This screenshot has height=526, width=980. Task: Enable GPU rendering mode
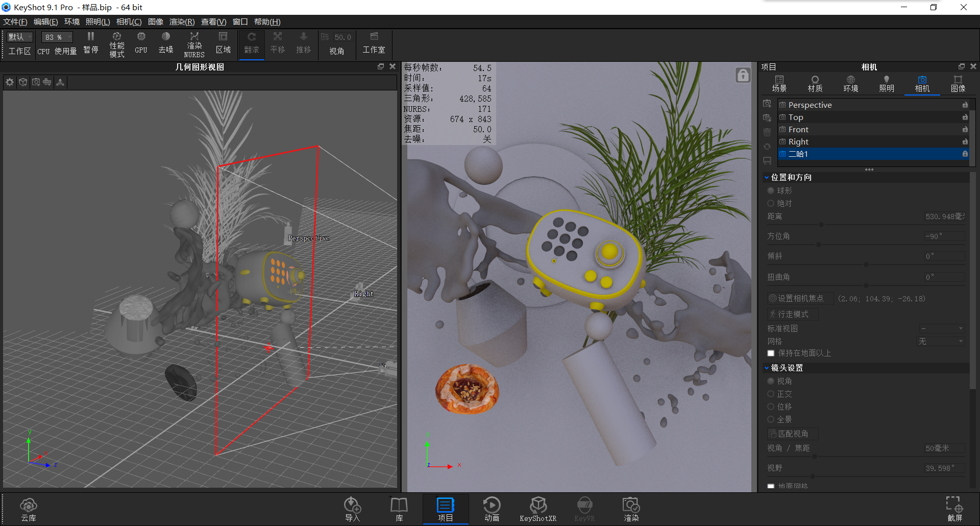pyautogui.click(x=140, y=43)
